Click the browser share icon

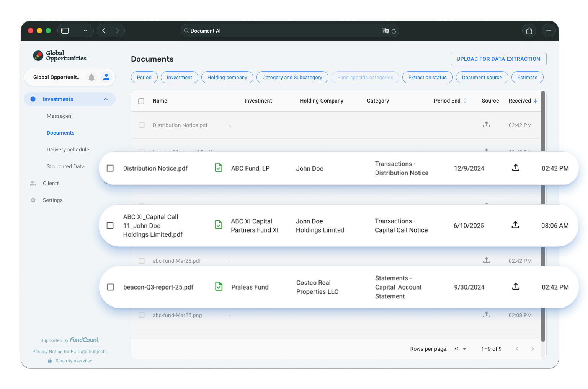pos(529,31)
